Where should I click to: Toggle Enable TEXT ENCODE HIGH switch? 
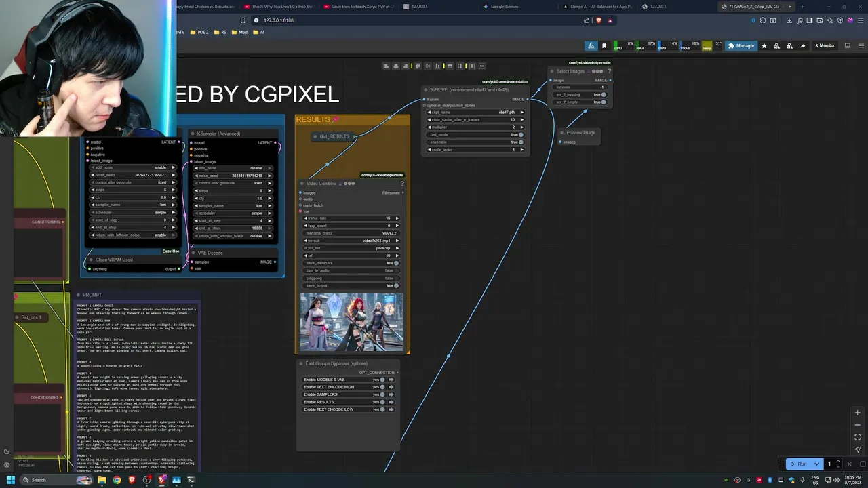coord(382,387)
